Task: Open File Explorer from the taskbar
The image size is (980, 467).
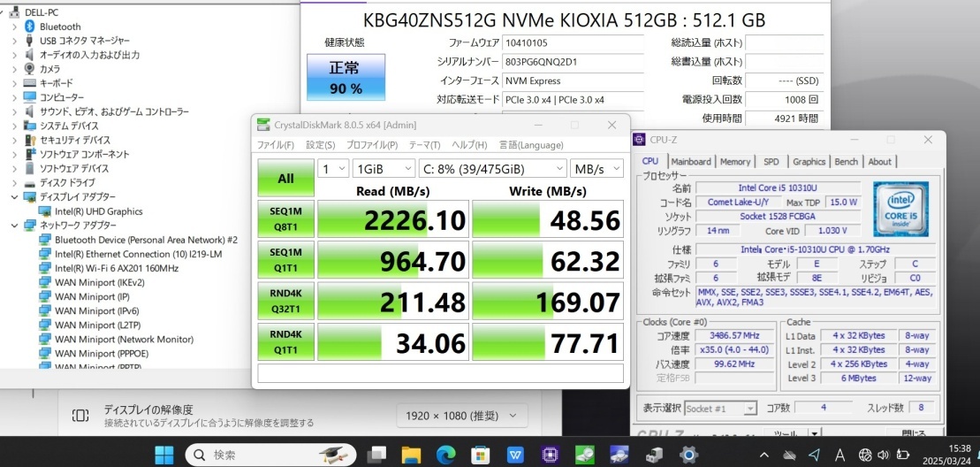Action: tap(411, 455)
